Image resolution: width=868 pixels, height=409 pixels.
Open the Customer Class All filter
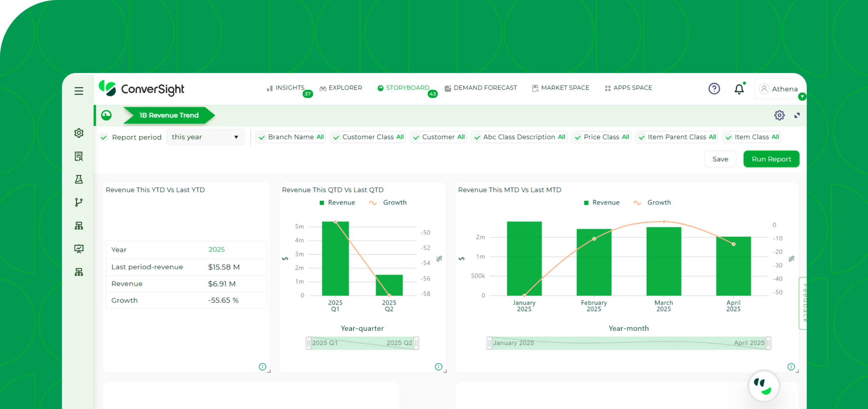point(368,137)
